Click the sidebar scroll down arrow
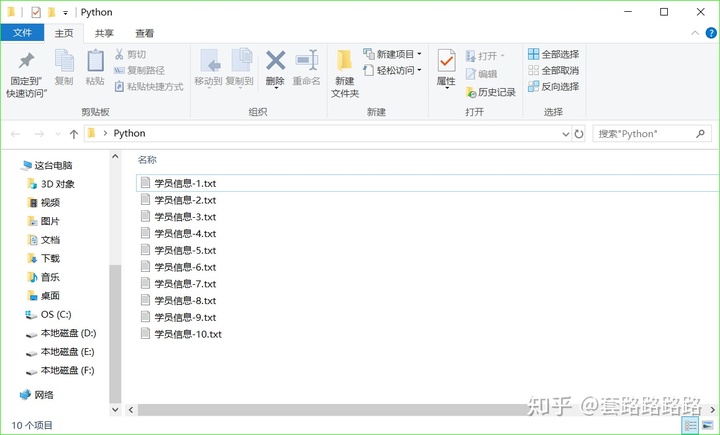This screenshot has width=720, height=435. [x=115, y=409]
